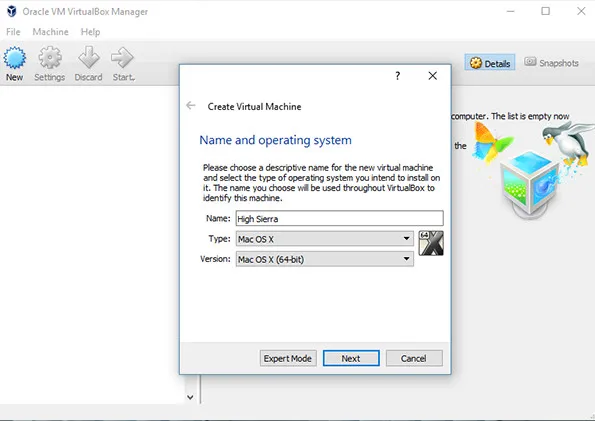This screenshot has width=595, height=421.
Task: Maximize the VirtualBox Manager window
Action: point(546,11)
